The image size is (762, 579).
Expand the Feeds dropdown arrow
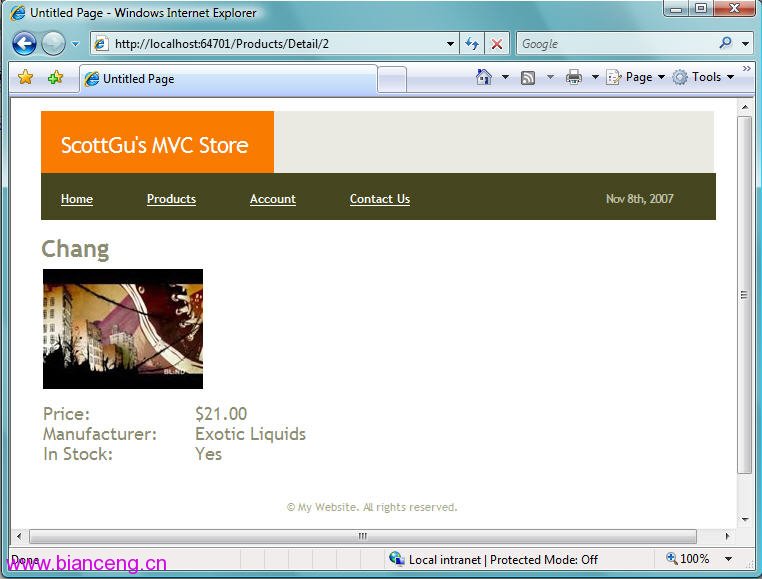[550, 77]
